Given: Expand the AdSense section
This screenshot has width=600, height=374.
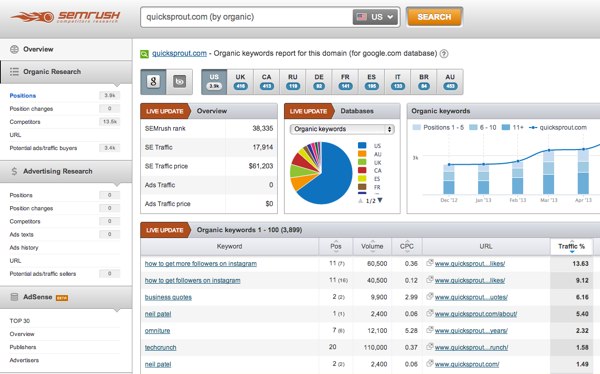Looking at the screenshot, I should tap(66, 297).
